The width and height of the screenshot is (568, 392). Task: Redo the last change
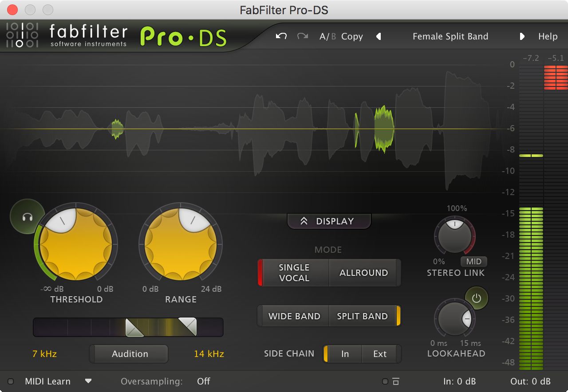tap(303, 36)
